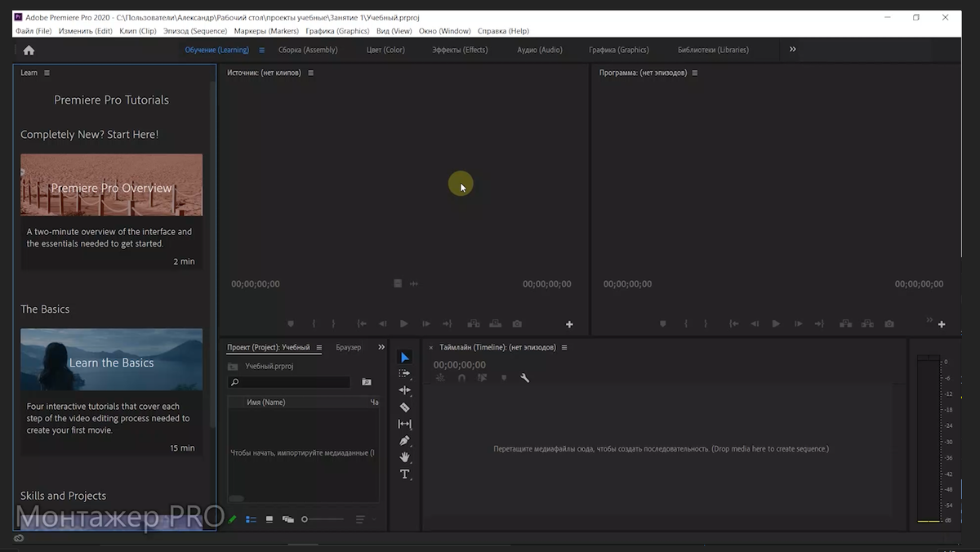Open the Клип (Clip) menu
This screenshot has width=980, height=552.
pyautogui.click(x=137, y=31)
